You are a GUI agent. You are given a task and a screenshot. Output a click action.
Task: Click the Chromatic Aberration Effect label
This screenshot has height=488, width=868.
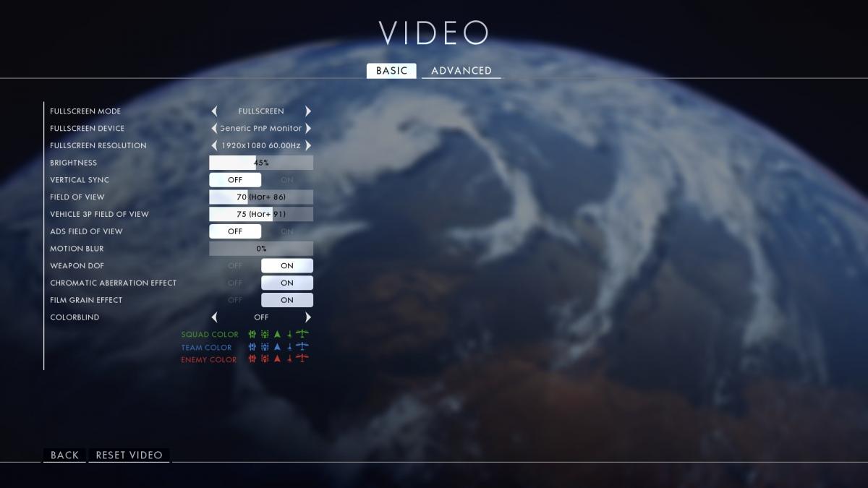pyautogui.click(x=113, y=283)
